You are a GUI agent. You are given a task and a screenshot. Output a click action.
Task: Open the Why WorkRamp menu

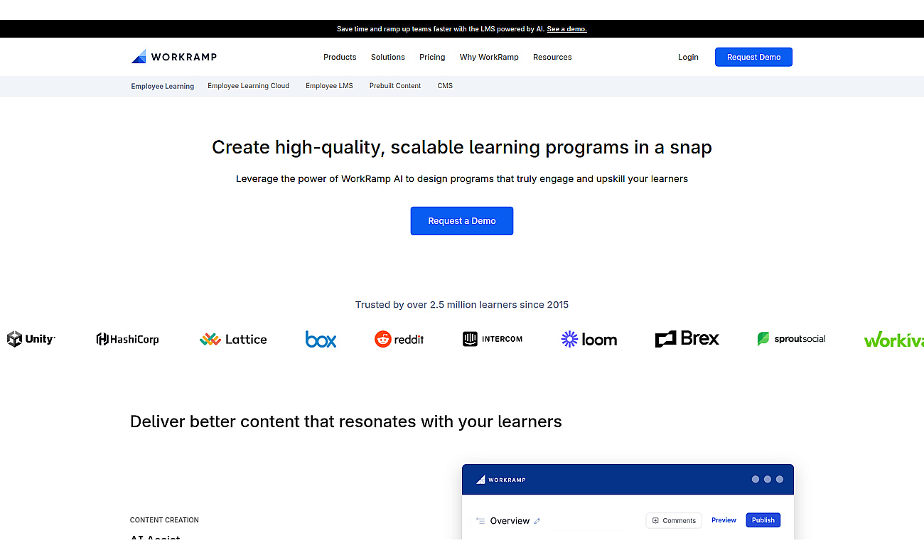pos(489,57)
